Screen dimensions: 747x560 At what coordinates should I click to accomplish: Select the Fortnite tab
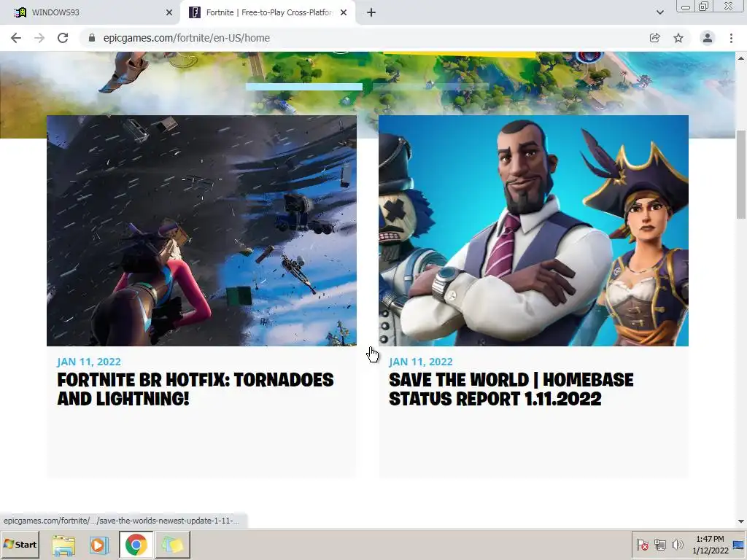(x=267, y=13)
